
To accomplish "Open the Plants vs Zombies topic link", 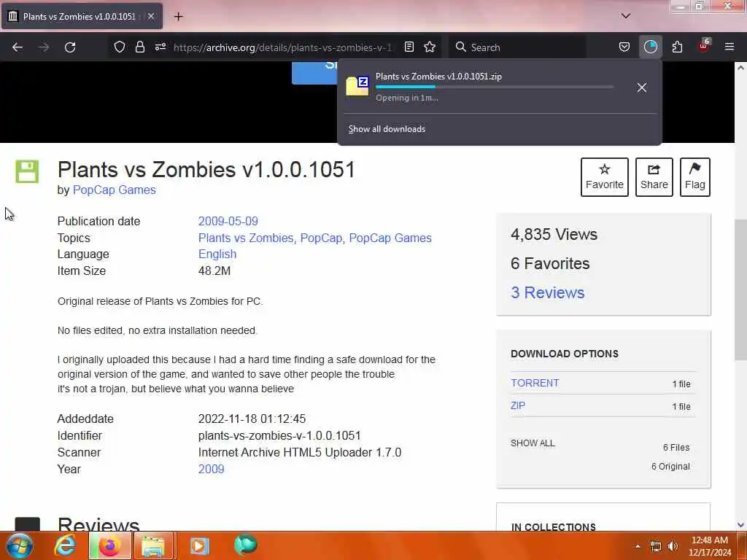I will pyautogui.click(x=245, y=238).
